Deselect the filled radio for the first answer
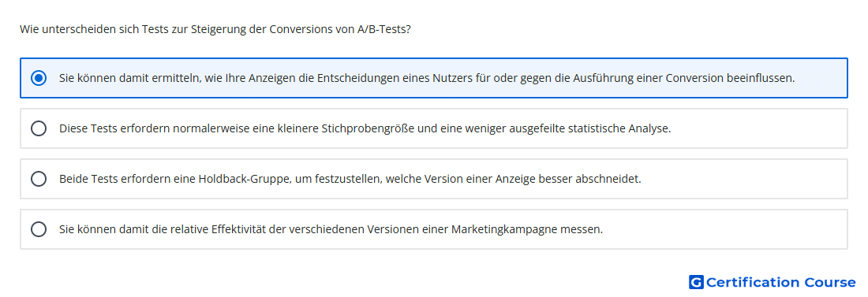The image size is (868, 297). [x=39, y=78]
